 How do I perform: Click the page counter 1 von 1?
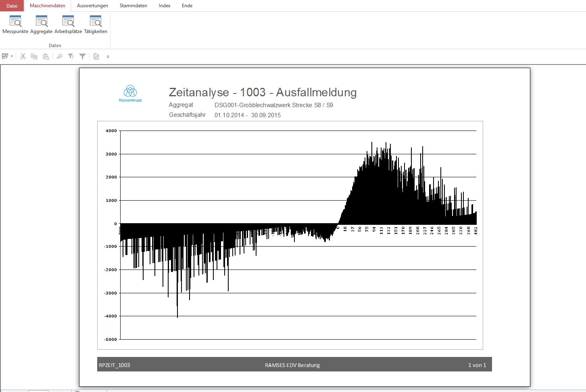[477, 365]
